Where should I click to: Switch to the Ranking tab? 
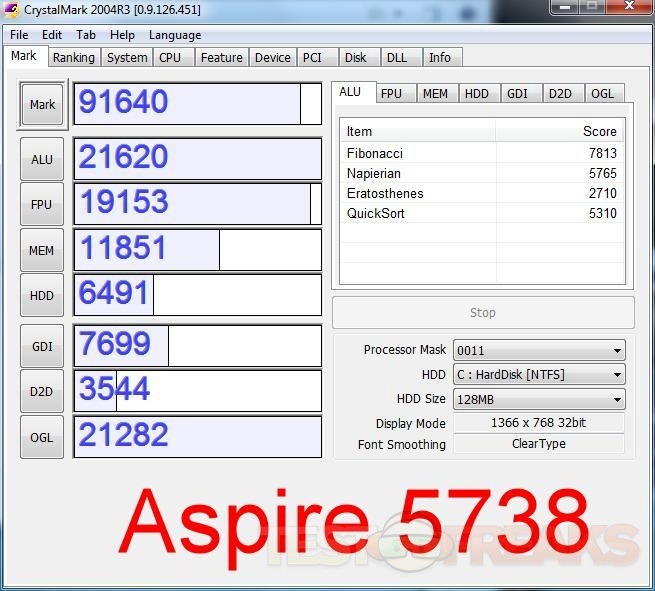click(x=74, y=58)
